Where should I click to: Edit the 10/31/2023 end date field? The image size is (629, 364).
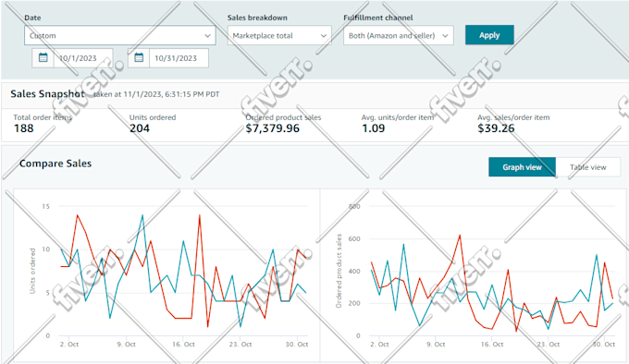pos(179,58)
